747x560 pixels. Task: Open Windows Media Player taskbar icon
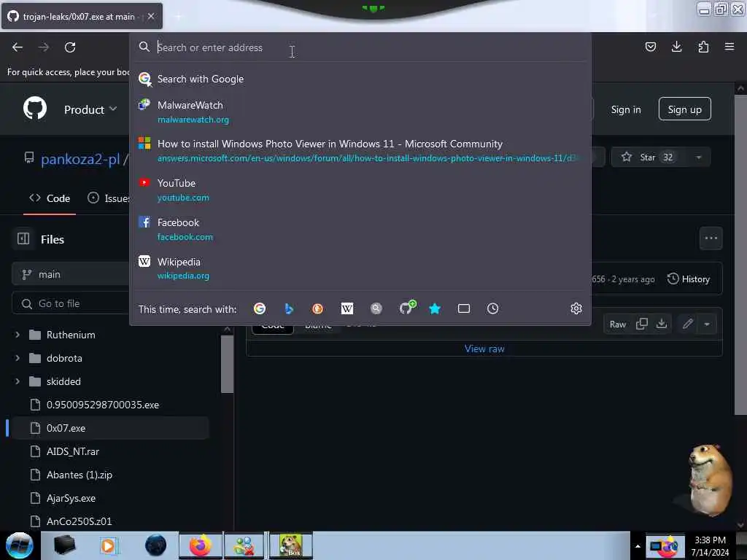click(109, 545)
